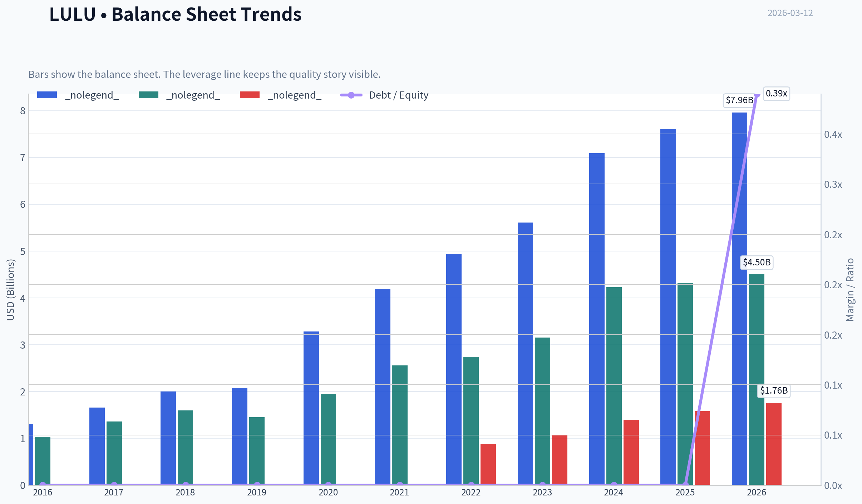Image resolution: width=862 pixels, height=504 pixels.
Task: Click the blue bar for 2022
Action: point(454,369)
